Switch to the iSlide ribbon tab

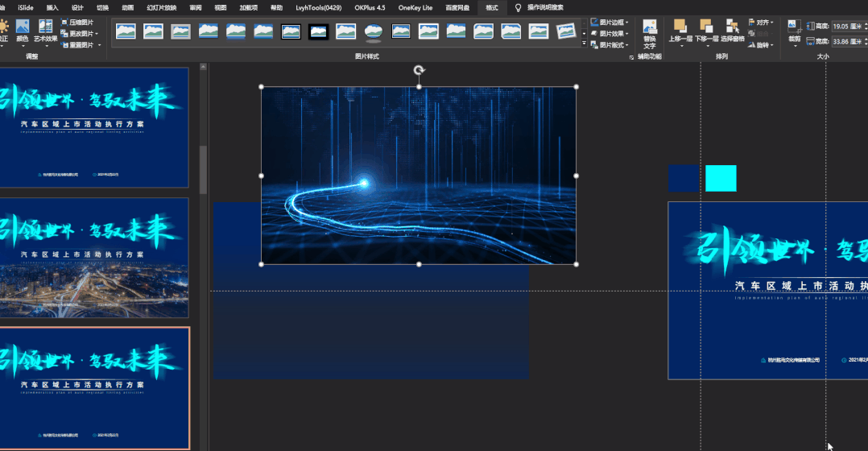coord(26,7)
